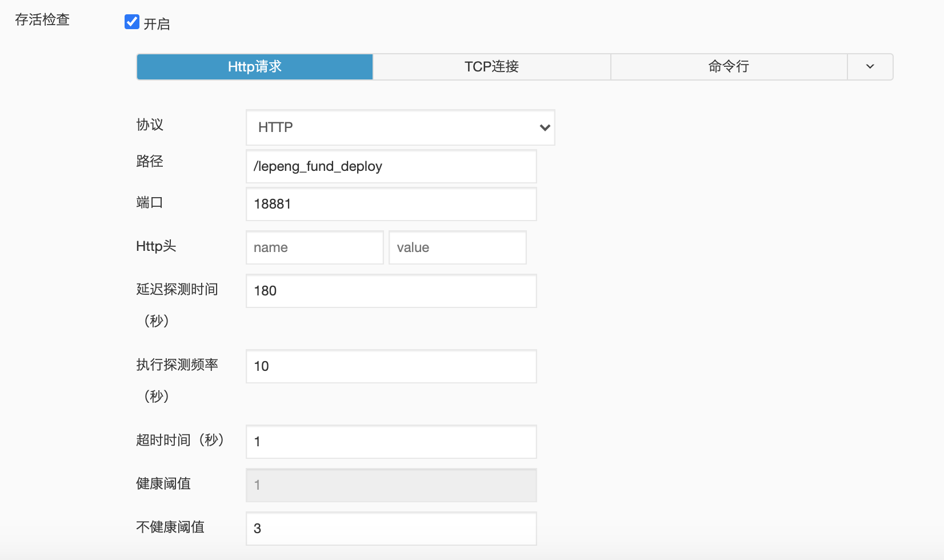Image resolution: width=944 pixels, height=560 pixels.
Task: Switch to the Http请求 tab
Action: click(255, 67)
